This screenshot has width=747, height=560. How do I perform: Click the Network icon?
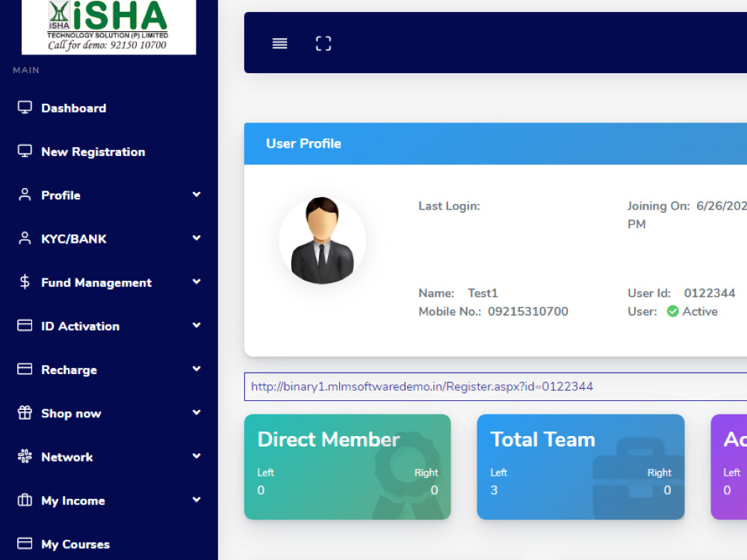coord(25,456)
